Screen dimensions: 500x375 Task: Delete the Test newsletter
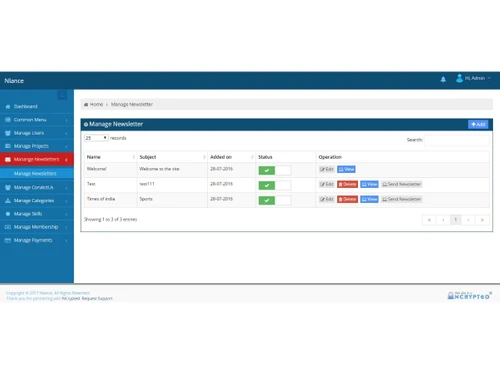tap(347, 184)
